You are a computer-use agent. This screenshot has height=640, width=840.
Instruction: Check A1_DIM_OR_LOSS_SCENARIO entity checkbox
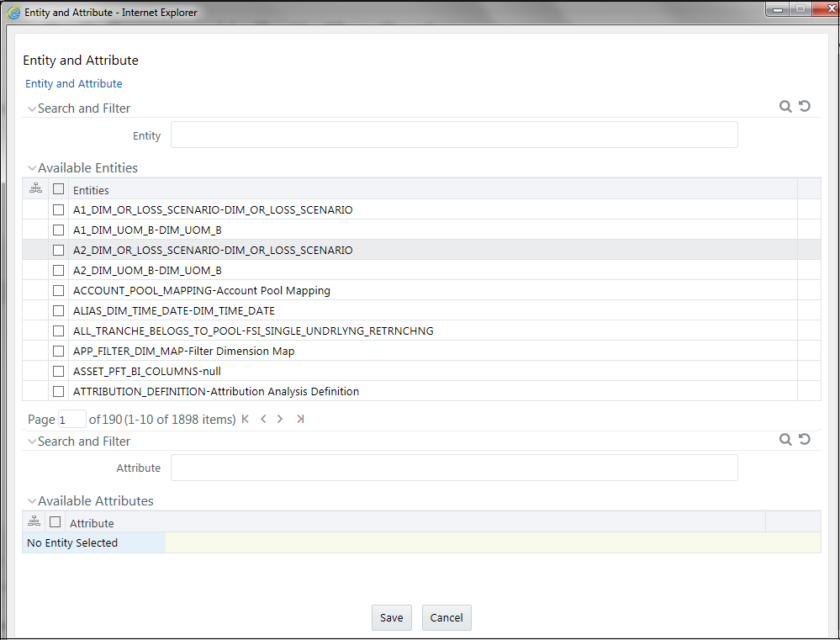click(x=58, y=209)
